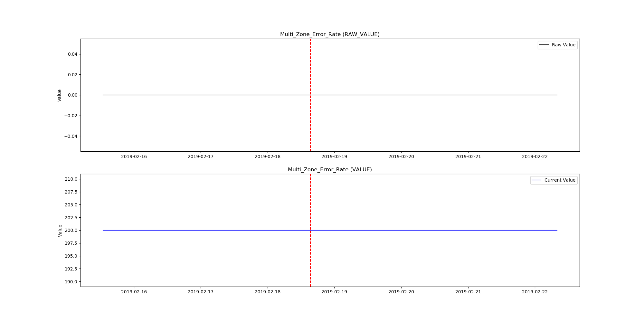Click the Multi_Zone_Error_Rate (VALUE) chart title

[330, 170]
